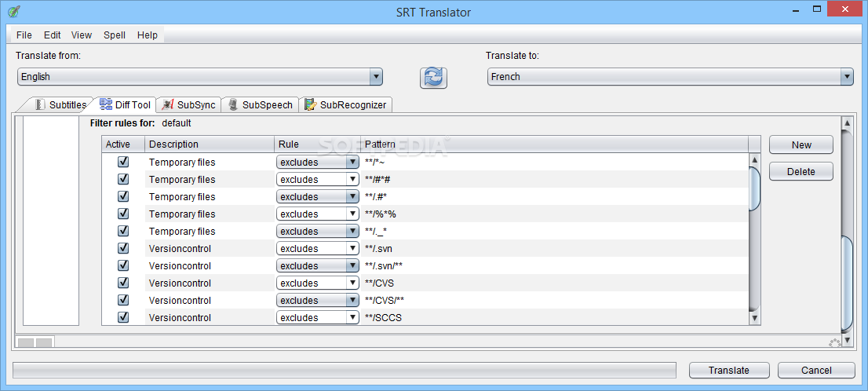Switch to the SubSync tab
The image size is (868, 391).
tap(189, 104)
